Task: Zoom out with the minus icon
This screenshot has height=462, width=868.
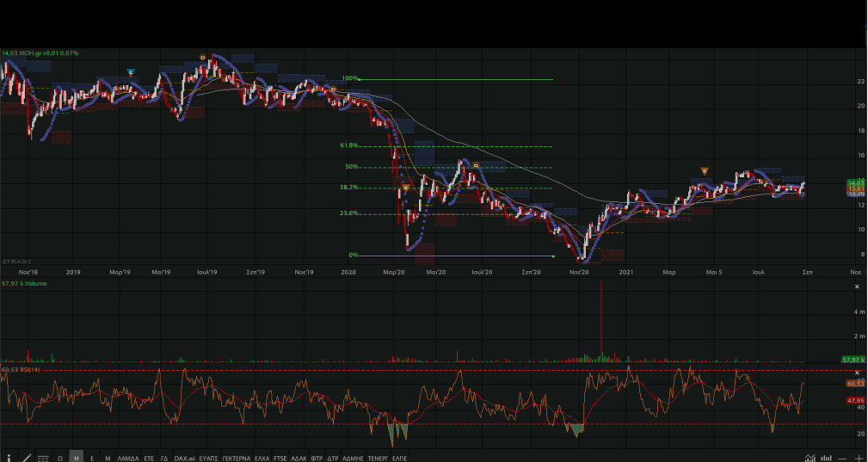Action: point(843,458)
